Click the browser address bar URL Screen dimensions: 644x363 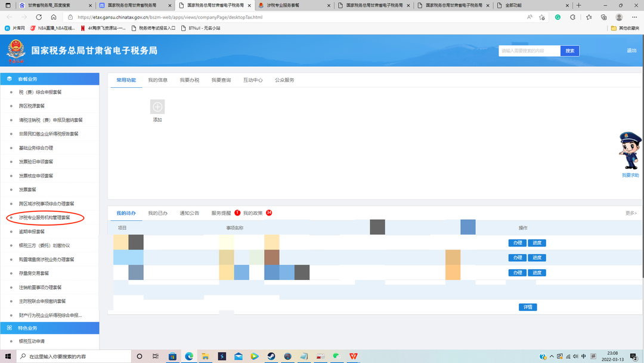[x=169, y=17]
